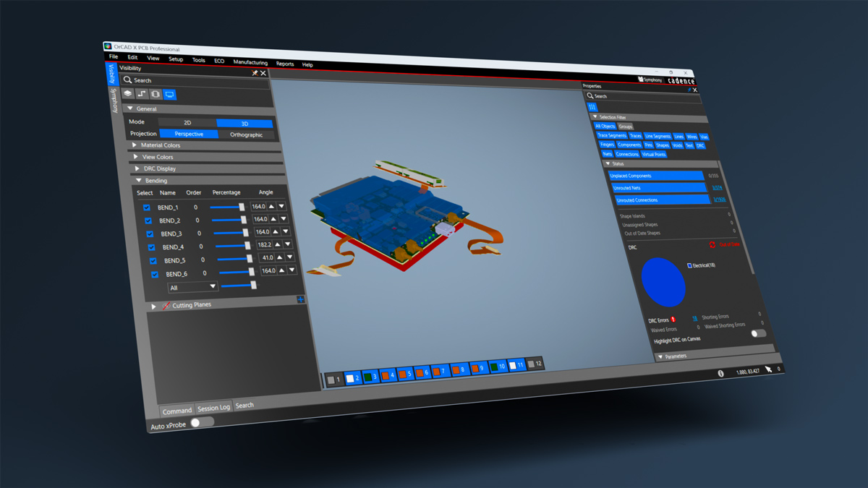Adjust the BEND_5 percentage slider
The width and height of the screenshot is (868, 488).
point(235,259)
